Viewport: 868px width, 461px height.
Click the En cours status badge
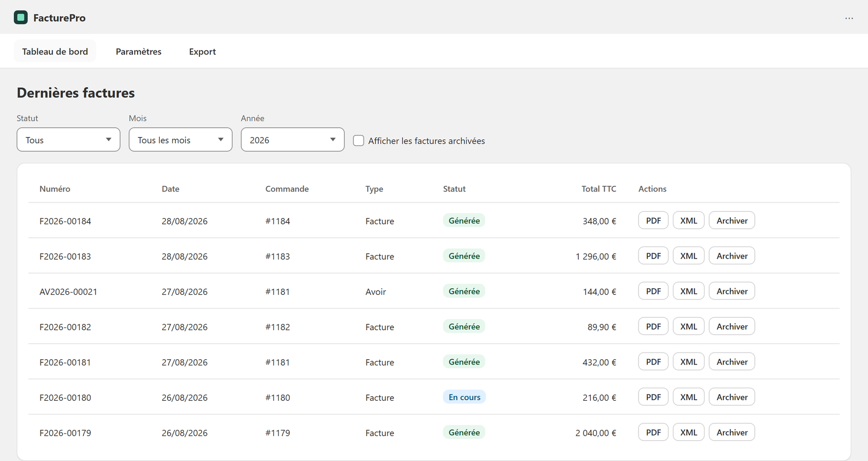click(465, 397)
